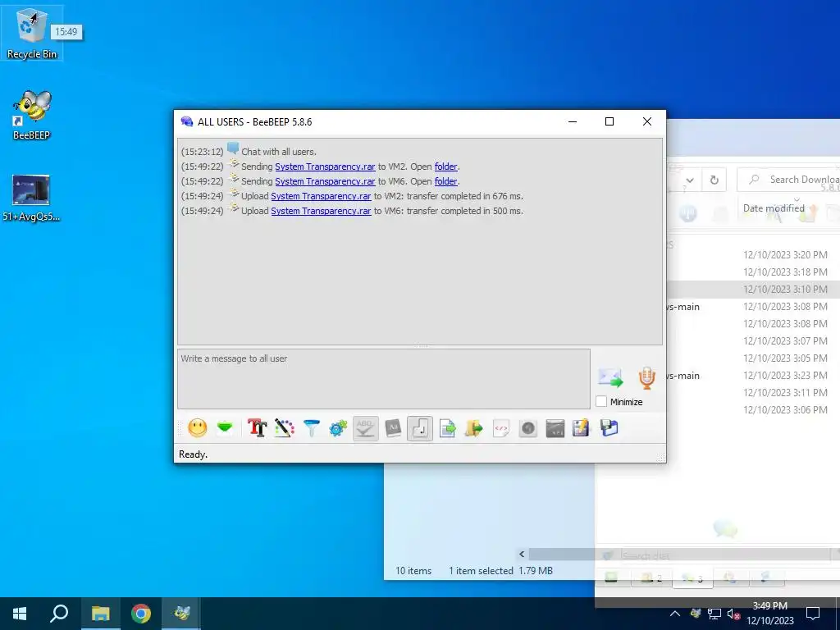Switch to BeeBEEP main window tab showing 2

tap(652, 577)
